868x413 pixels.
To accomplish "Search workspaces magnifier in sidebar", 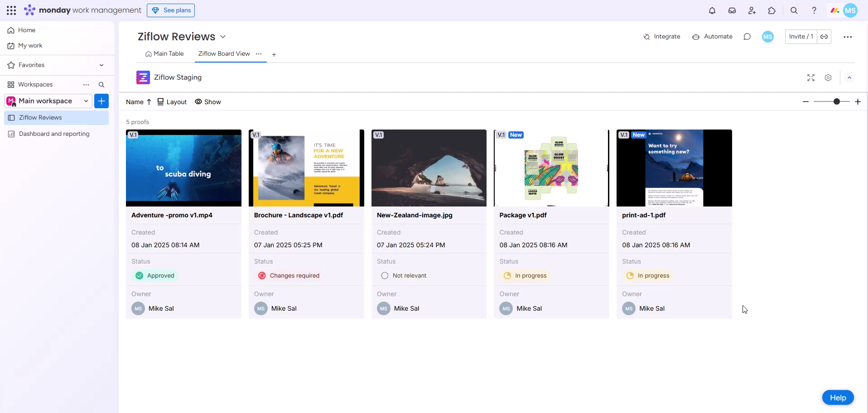I will tap(101, 85).
